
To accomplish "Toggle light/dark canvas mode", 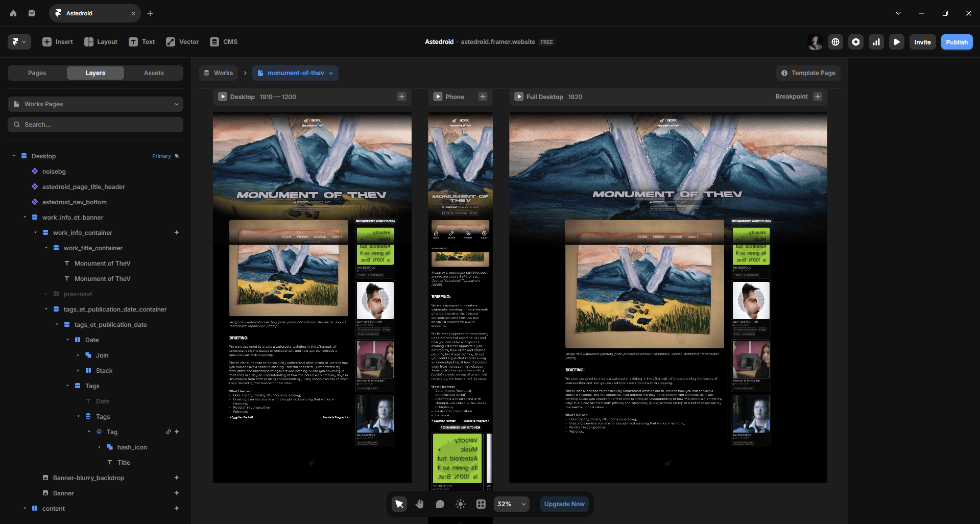I will pos(461,504).
